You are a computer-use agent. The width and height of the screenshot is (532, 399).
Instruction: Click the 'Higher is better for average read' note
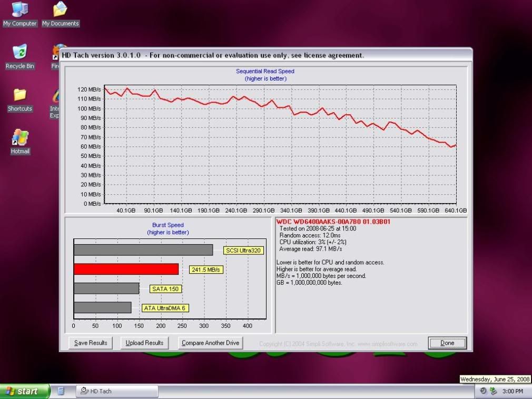pyautogui.click(x=317, y=269)
